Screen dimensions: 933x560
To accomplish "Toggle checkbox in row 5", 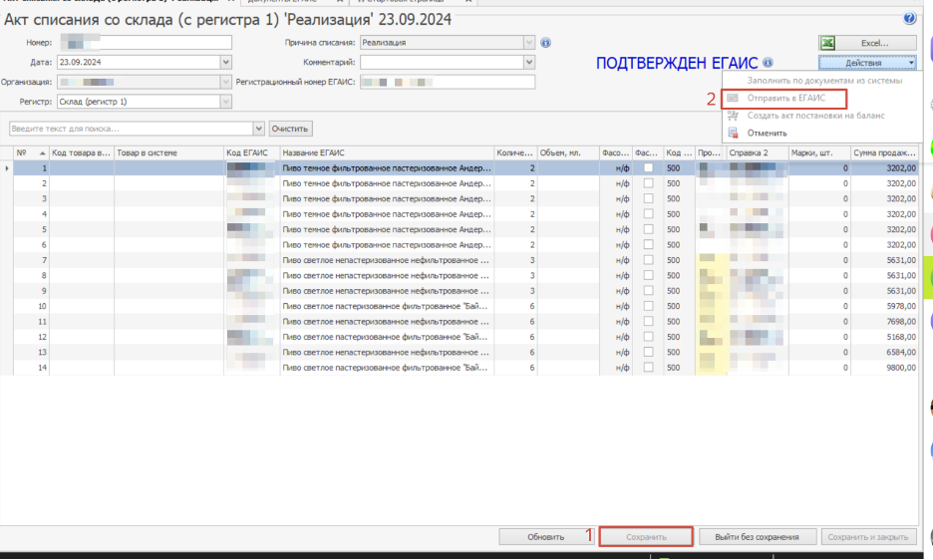I will pyautogui.click(x=648, y=230).
